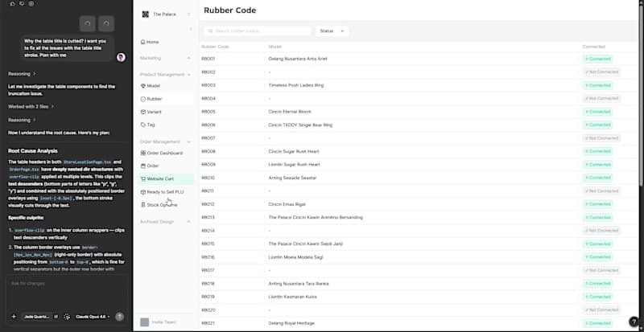The width and height of the screenshot is (644, 332).
Task: Click The Palace workspace logo
Action: click(x=146, y=14)
